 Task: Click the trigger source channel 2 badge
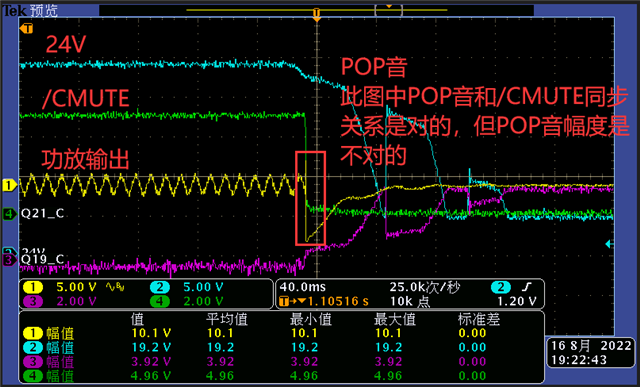(x=501, y=287)
